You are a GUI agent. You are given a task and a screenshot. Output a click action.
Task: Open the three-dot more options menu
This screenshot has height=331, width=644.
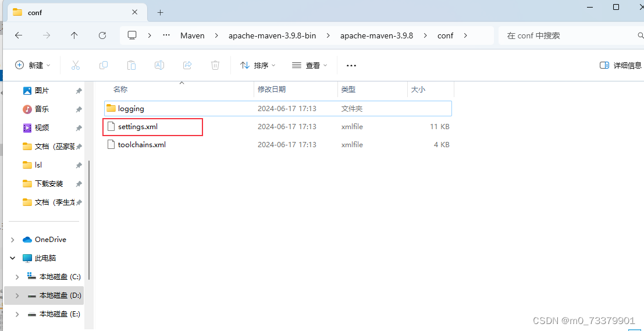(351, 65)
